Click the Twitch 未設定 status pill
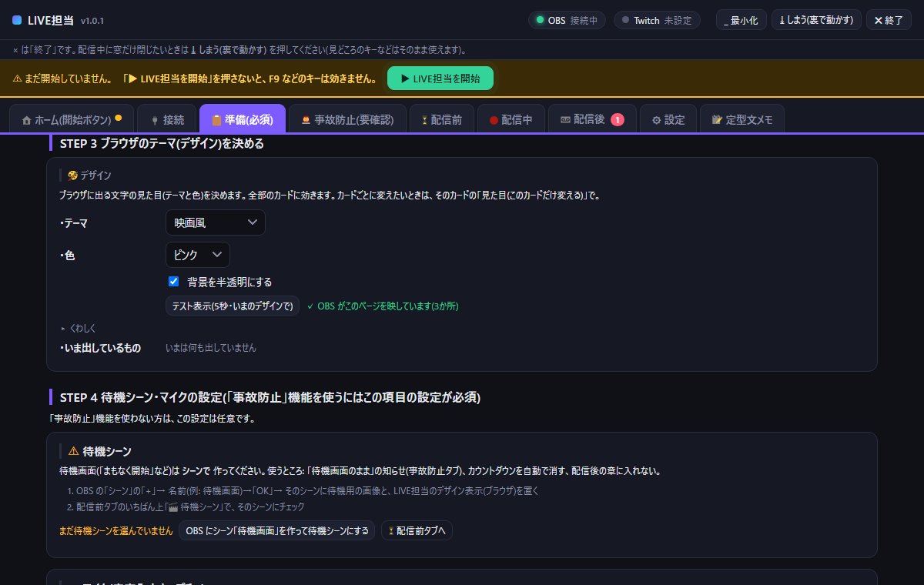Image resolution: width=924 pixels, height=585 pixels. coord(657,20)
